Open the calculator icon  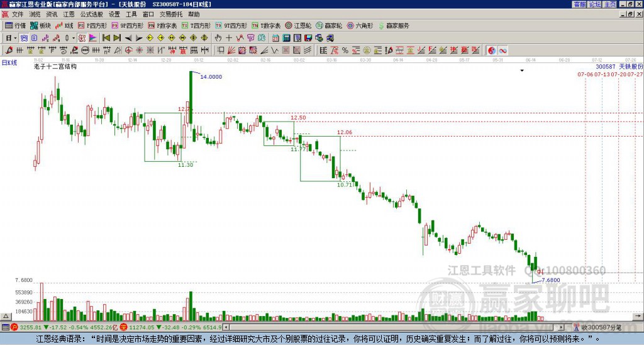point(286,38)
